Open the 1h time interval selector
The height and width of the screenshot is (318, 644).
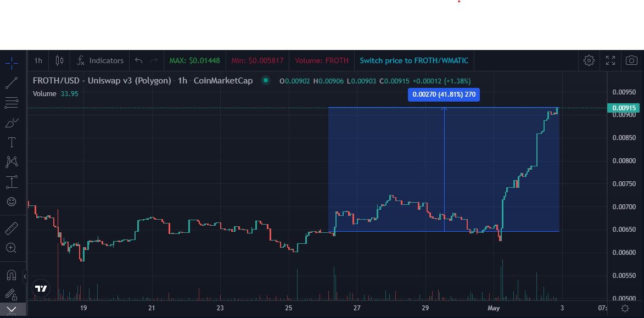point(38,61)
